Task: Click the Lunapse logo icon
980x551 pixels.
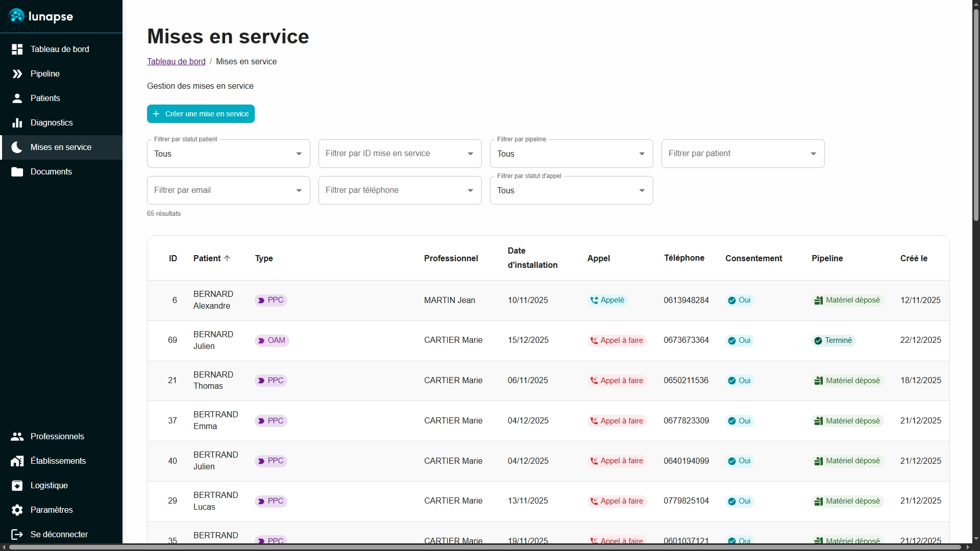Action: pyautogui.click(x=17, y=16)
